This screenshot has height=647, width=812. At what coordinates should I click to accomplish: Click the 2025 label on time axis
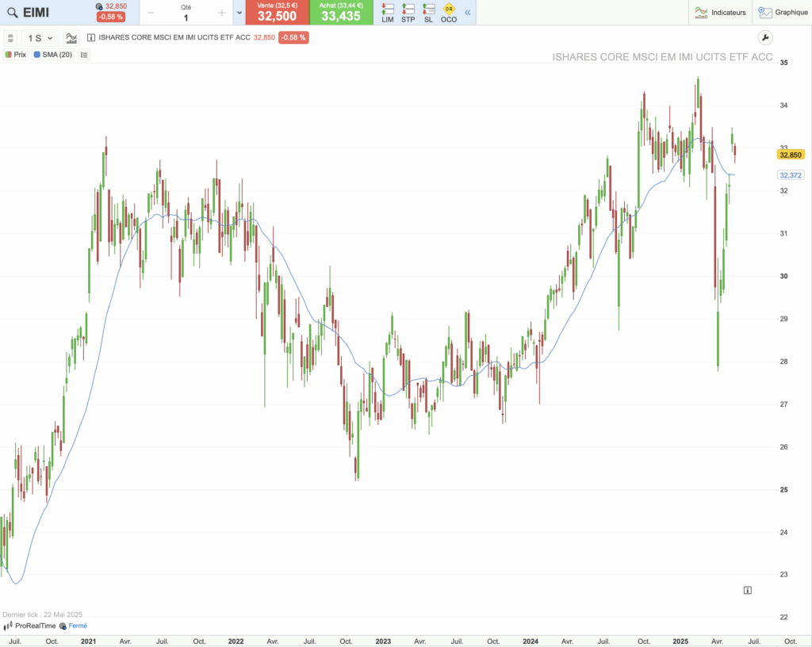(680, 641)
